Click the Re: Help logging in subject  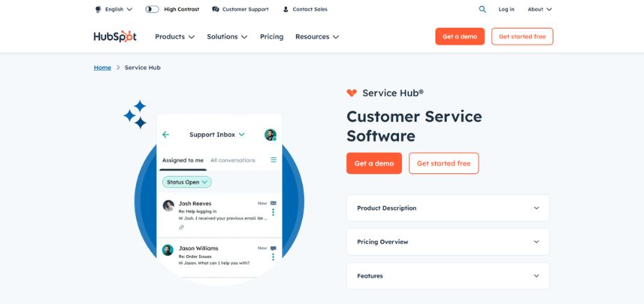[x=197, y=212]
